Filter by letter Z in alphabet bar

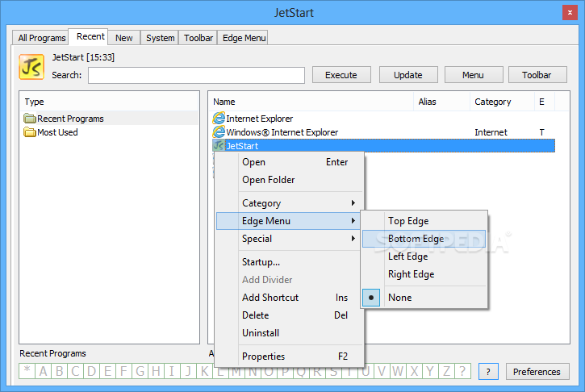[x=446, y=371]
